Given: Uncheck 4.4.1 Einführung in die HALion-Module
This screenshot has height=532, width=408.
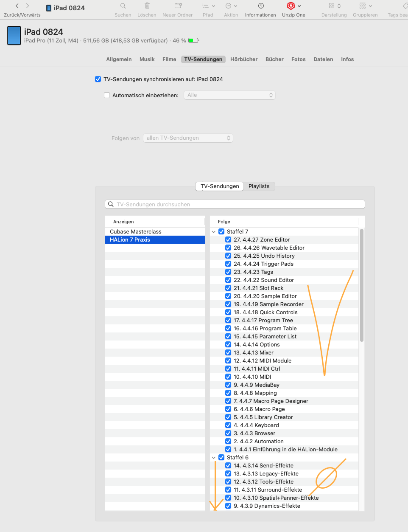Looking at the screenshot, I should pos(228,449).
